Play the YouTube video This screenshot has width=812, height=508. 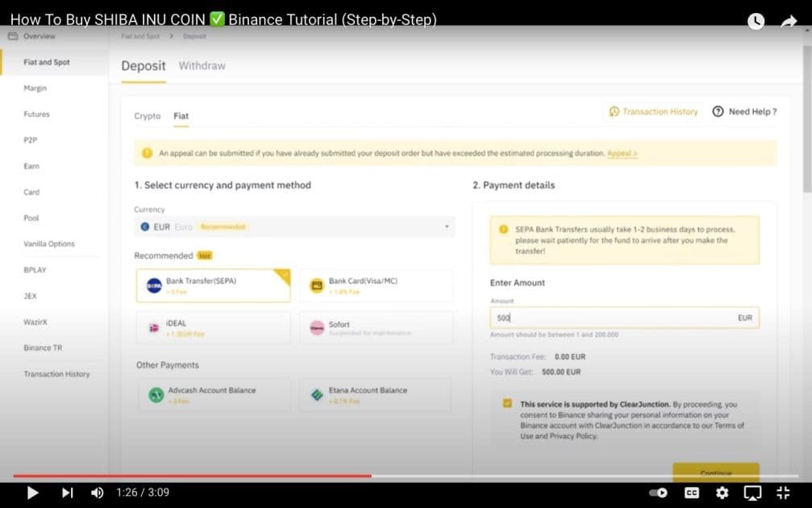(32, 493)
